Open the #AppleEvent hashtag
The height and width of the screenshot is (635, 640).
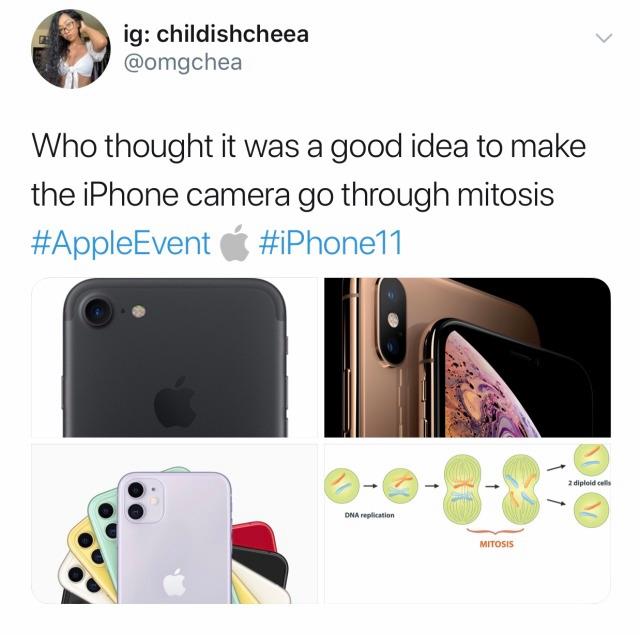(x=121, y=243)
